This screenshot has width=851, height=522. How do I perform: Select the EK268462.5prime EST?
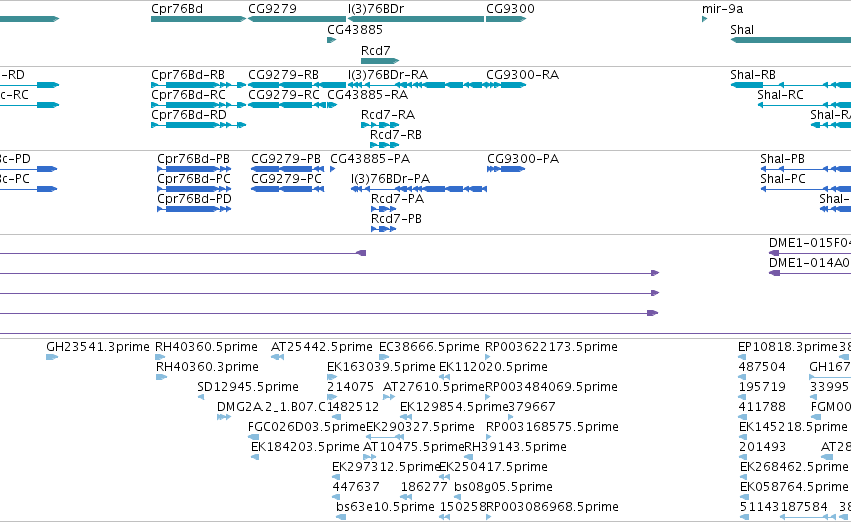(x=745, y=478)
